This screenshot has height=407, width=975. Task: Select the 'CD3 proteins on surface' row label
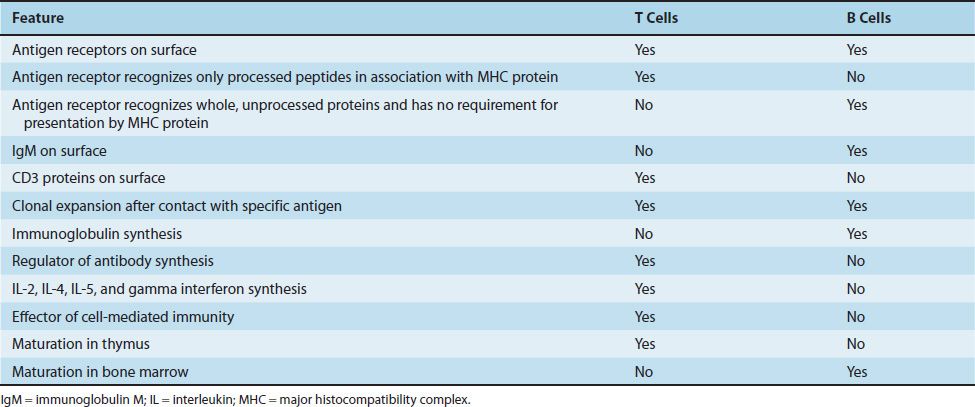click(x=89, y=178)
